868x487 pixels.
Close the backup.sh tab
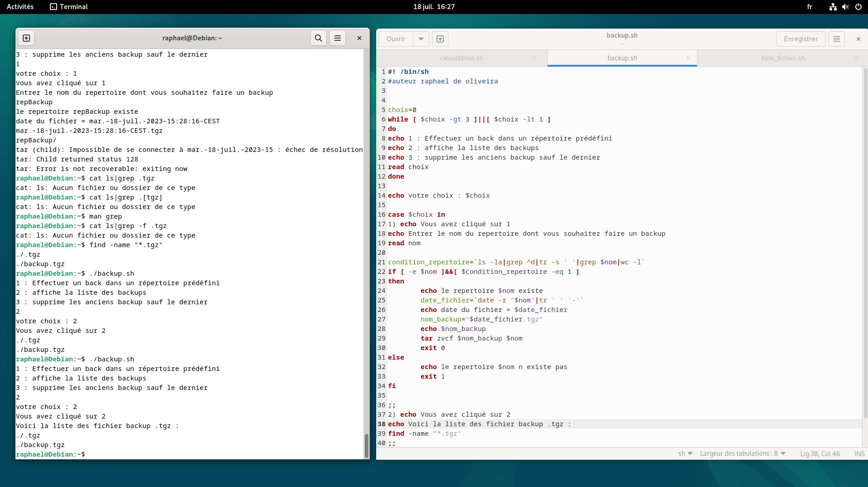(688, 58)
